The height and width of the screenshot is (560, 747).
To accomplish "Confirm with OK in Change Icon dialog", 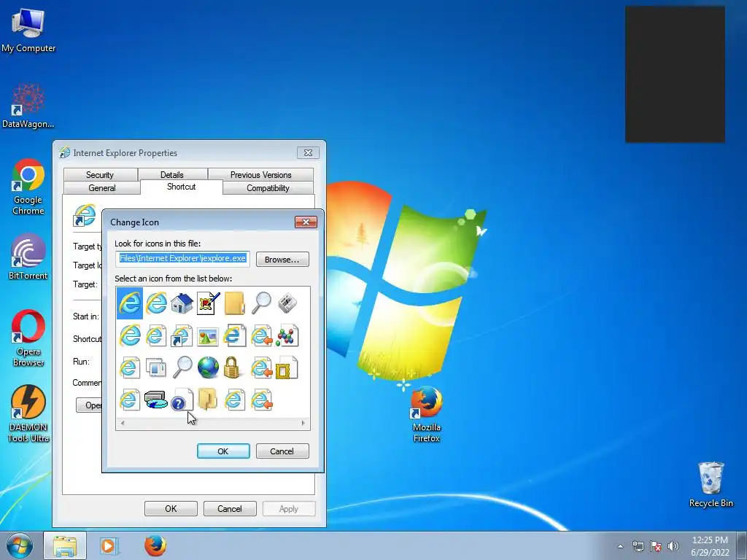I will click(223, 451).
